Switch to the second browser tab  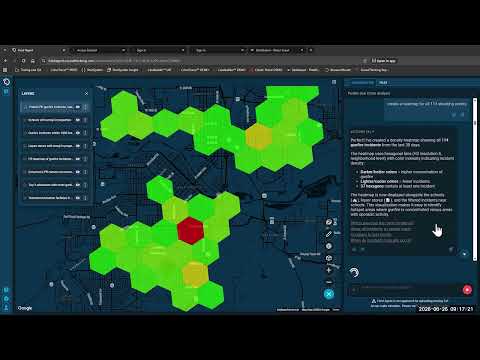[x=98, y=50]
